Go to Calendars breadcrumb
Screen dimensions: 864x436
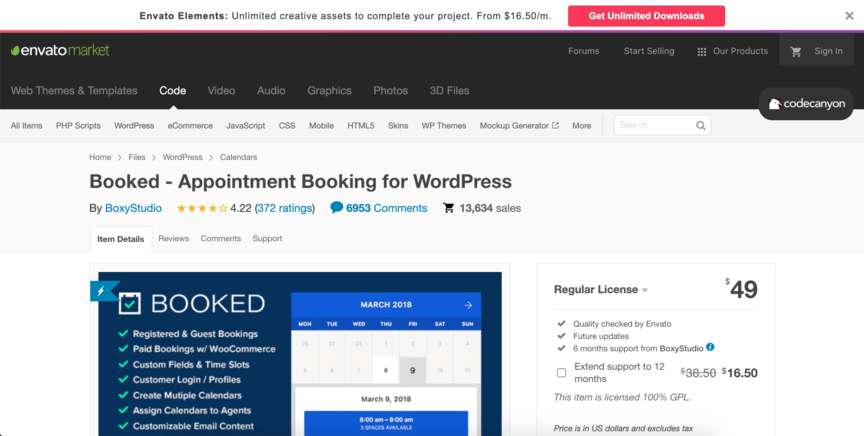239,157
